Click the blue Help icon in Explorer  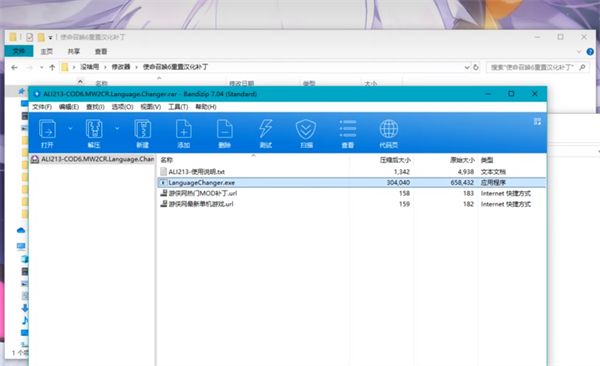click(590, 51)
